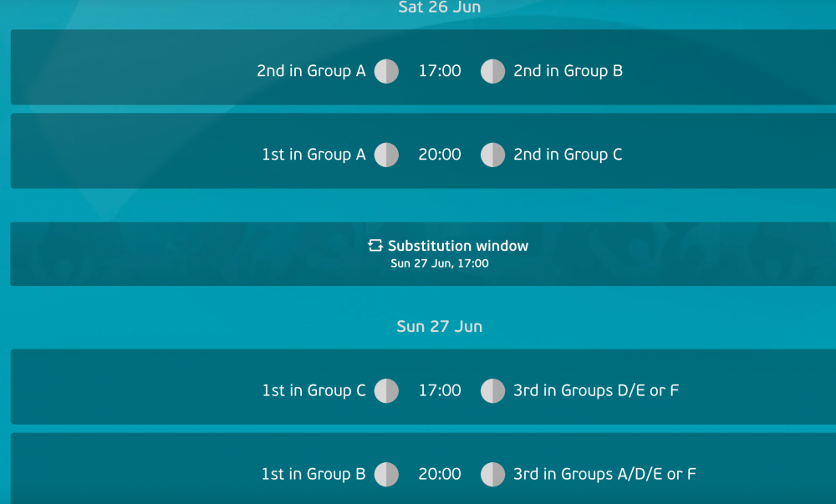This screenshot has height=504, width=836.
Task: Select the 3rd in Groups D/E or F label
Action: coord(596,390)
